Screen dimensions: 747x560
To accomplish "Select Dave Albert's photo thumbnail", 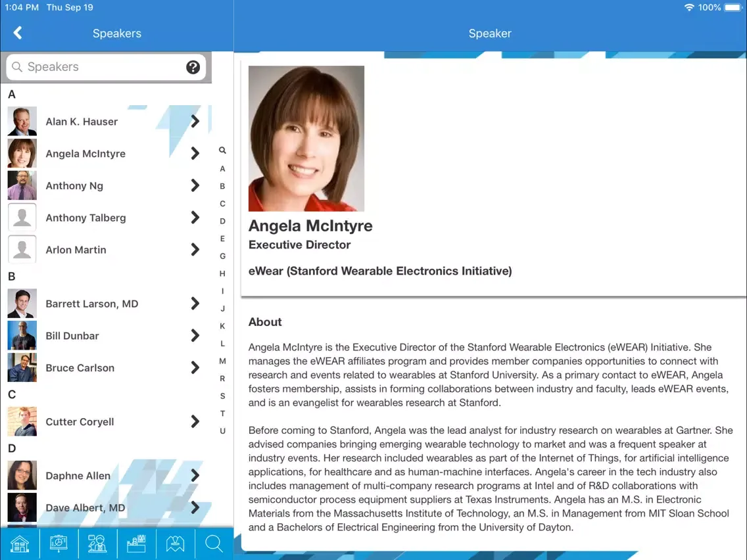I will [22, 507].
